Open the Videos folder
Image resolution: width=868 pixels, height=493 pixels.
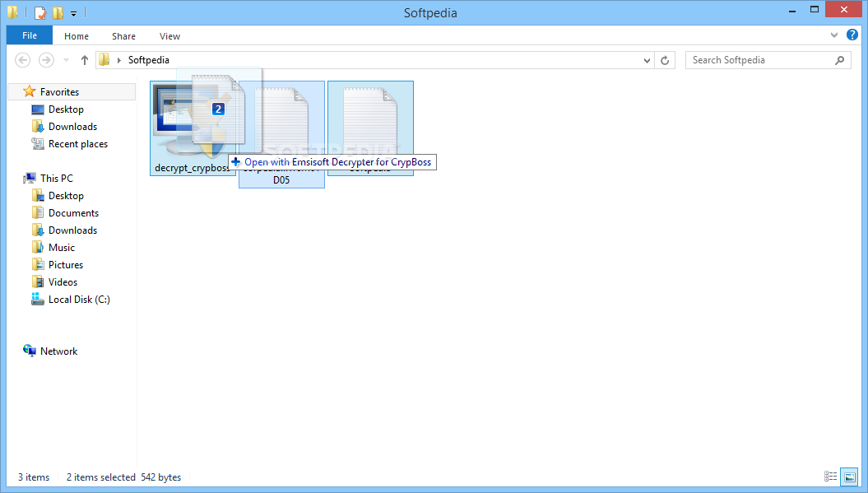point(63,282)
